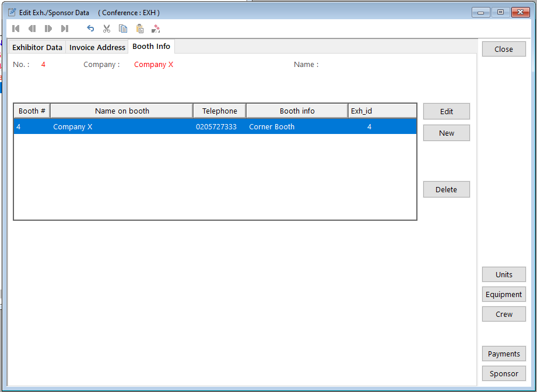Click the eraser clear icon

[156, 29]
